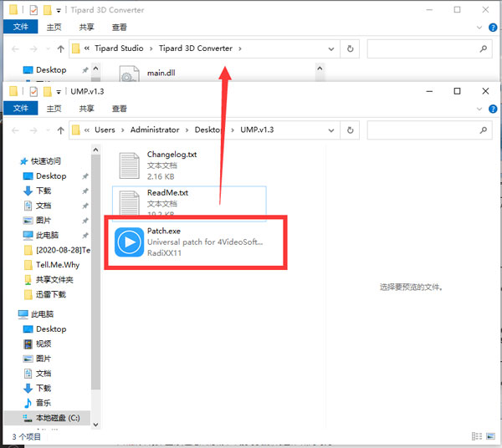Open help icon in UMP.v1.3 window
Screen dimensions: 502x448
click(493, 109)
